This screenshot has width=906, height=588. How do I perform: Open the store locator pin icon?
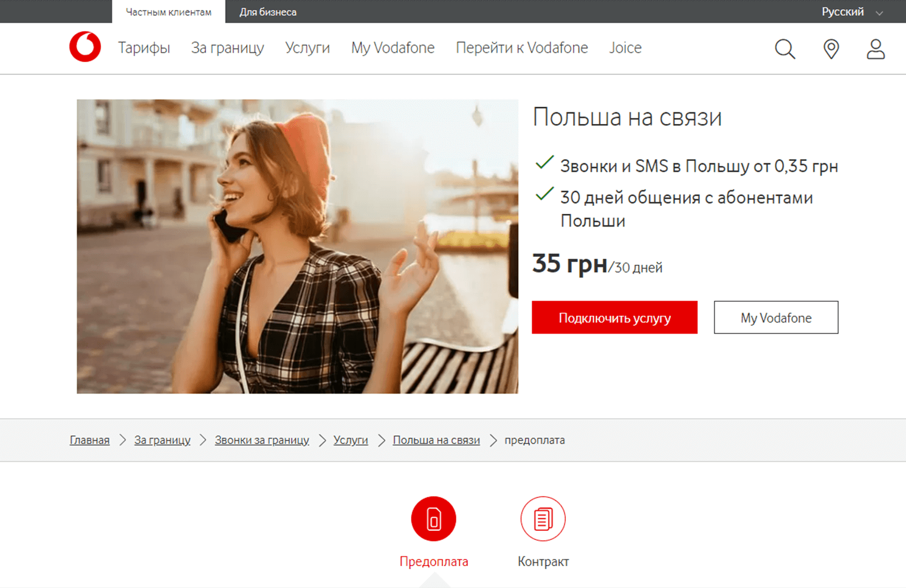[x=831, y=49]
